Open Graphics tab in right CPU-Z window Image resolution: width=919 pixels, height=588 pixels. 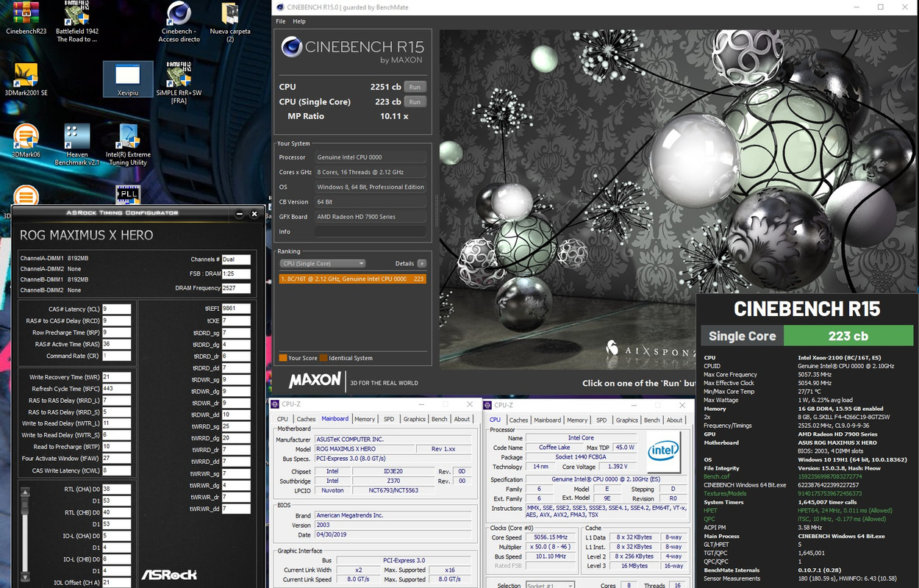[x=626, y=420]
